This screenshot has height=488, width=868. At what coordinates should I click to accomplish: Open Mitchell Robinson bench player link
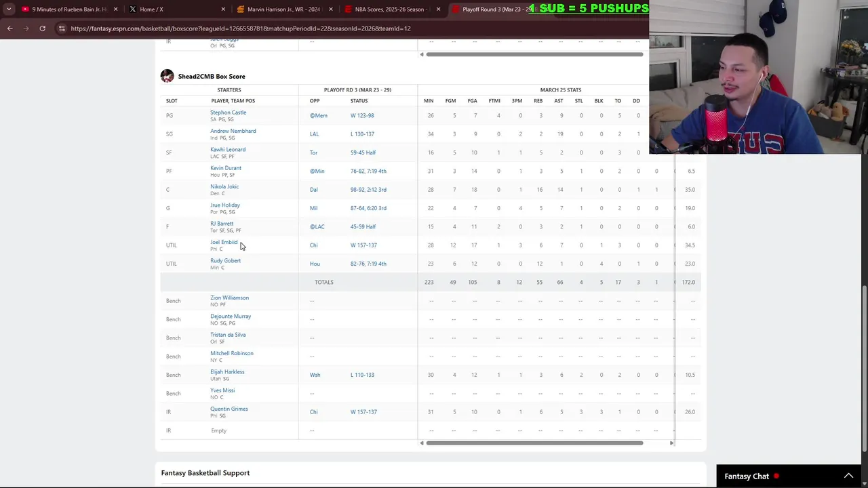(232, 353)
